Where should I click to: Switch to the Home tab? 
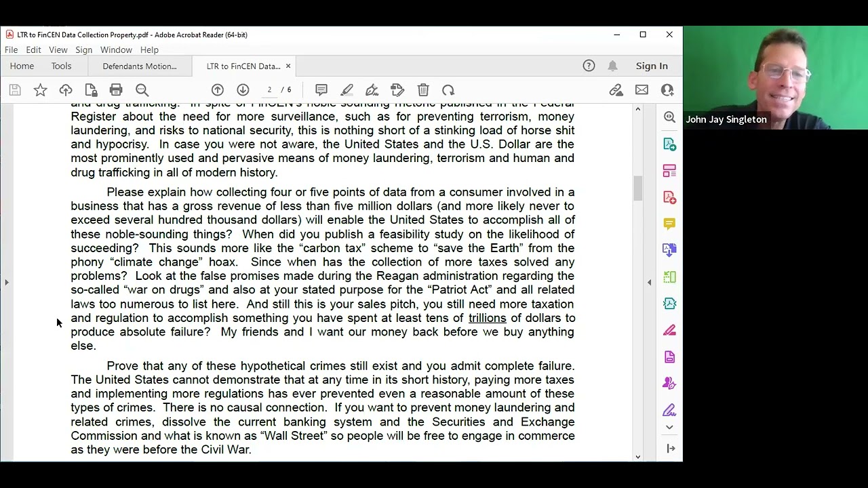pyautogui.click(x=22, y=66)
